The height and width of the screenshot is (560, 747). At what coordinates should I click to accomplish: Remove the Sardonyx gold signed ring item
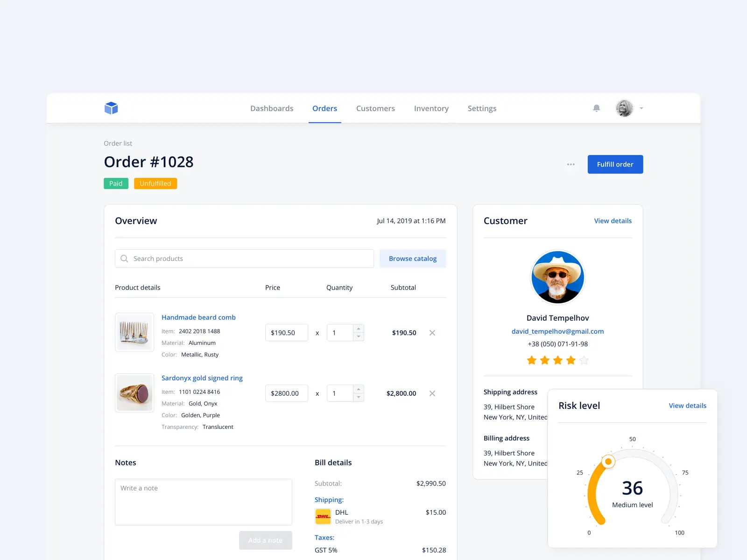pos(432,393)
